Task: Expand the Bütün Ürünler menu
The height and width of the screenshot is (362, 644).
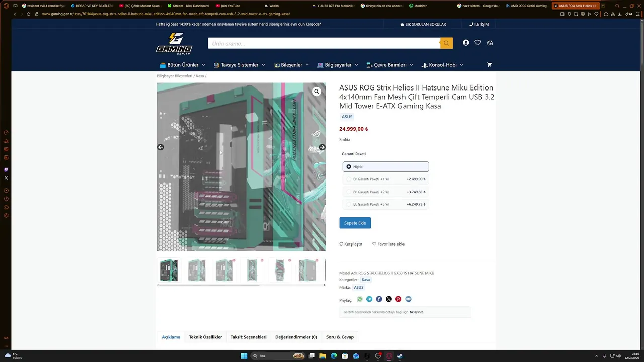Action: [183, 65]
